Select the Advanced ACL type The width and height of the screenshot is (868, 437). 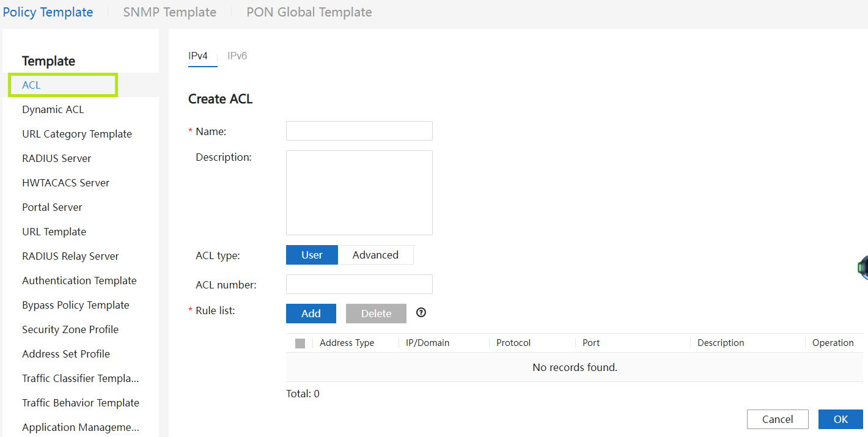pyautogui.click(x=375, y=255)
